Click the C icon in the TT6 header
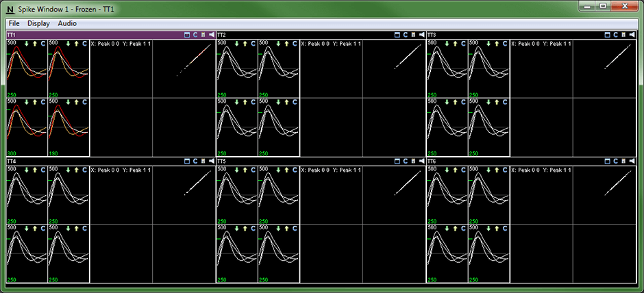 615,162
